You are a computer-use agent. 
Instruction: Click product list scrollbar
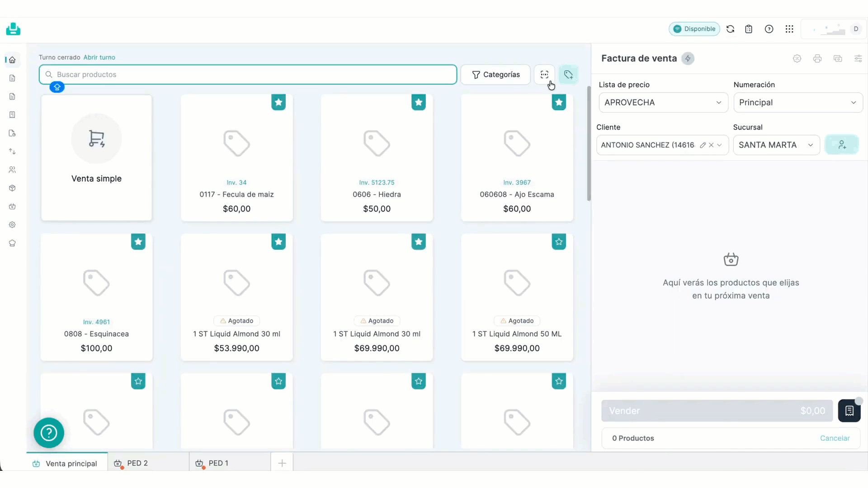[x=589, y=144]
